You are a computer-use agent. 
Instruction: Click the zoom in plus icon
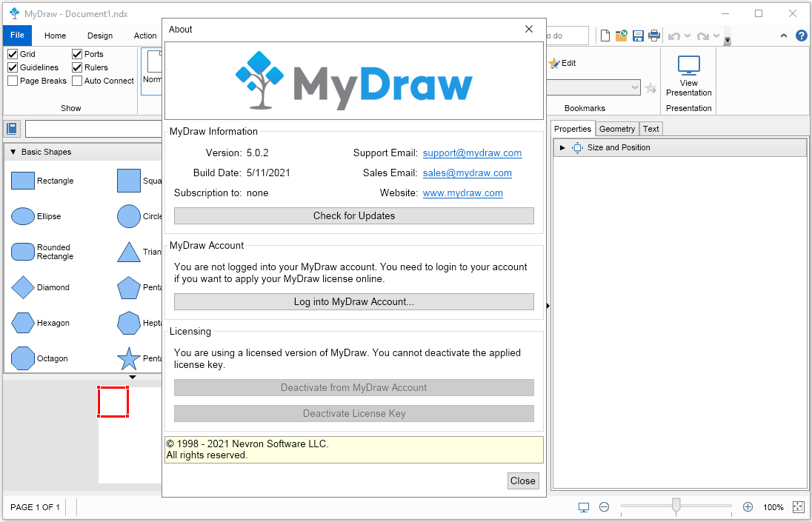[x=748, y=507]
